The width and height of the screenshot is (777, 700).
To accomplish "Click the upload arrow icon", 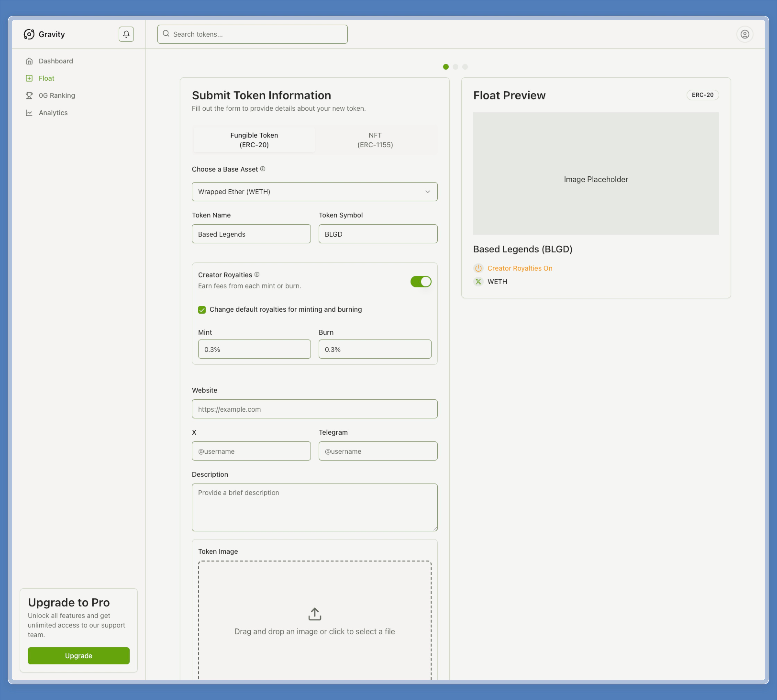I will (315, 614).
